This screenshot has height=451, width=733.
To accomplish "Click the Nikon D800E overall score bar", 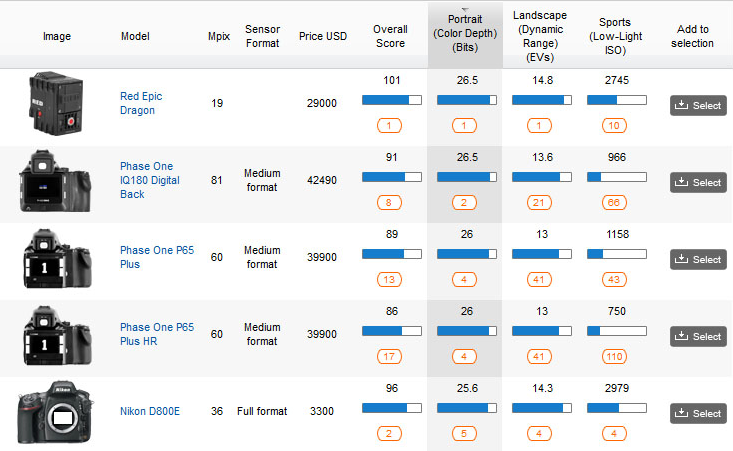I will (x=389, y=408).
